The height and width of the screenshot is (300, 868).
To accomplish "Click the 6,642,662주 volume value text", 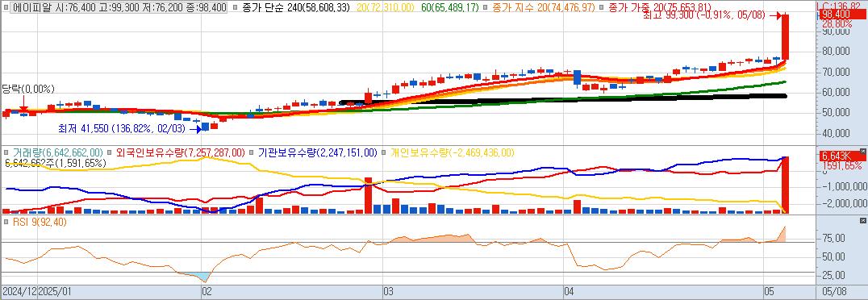I will click(x=55, y=163).
